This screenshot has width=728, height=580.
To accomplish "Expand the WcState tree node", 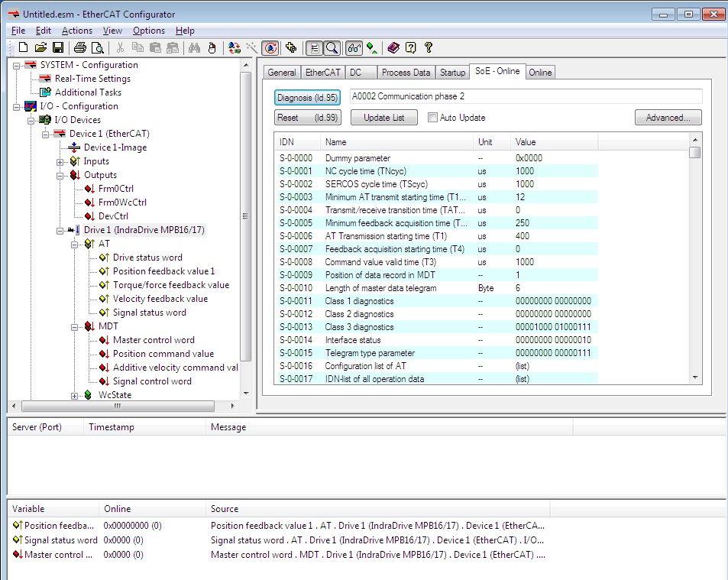I will point(75,395).
